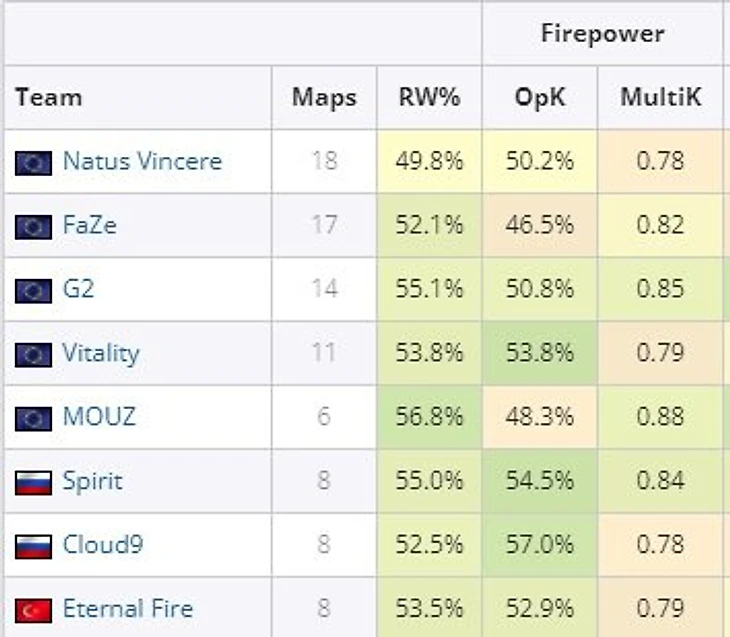730x637 pixels.
Task: Click the EU flag next to FaZe
Action: pos(33,227)
